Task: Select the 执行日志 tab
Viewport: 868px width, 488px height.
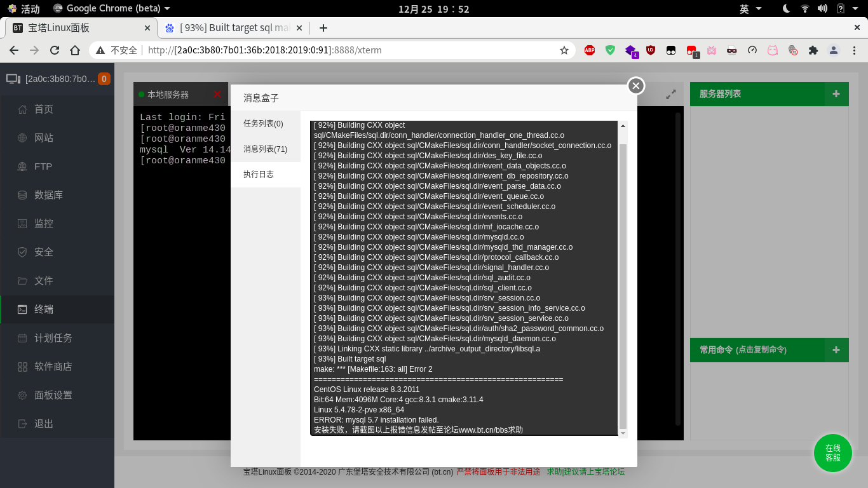Action: point(266,174)
